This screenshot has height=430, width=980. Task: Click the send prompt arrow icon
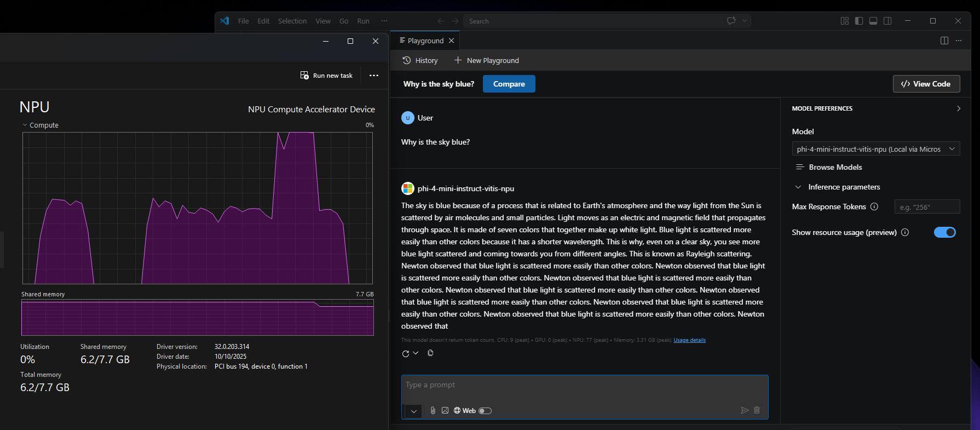[x=744, y=410]
